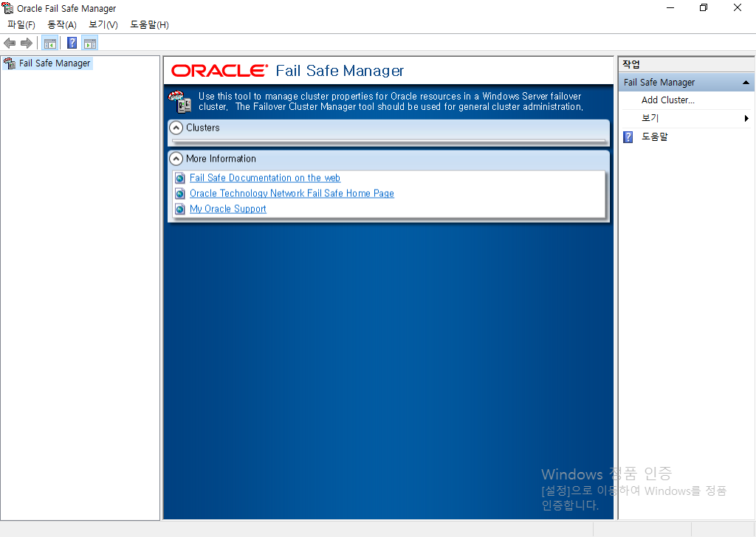Click the Oracle Fail Safe title bar icon
Screen dimensions: 756x537
tap(7, 7)
